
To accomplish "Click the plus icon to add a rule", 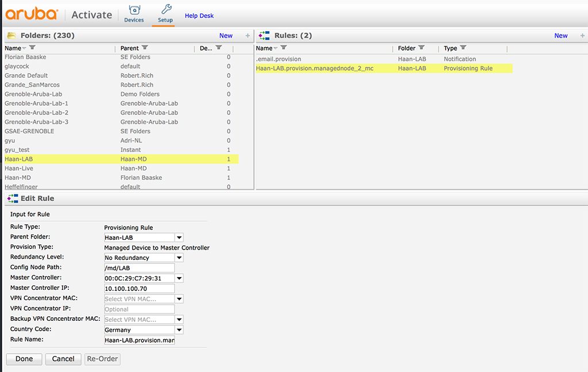I will pos(582,35).
